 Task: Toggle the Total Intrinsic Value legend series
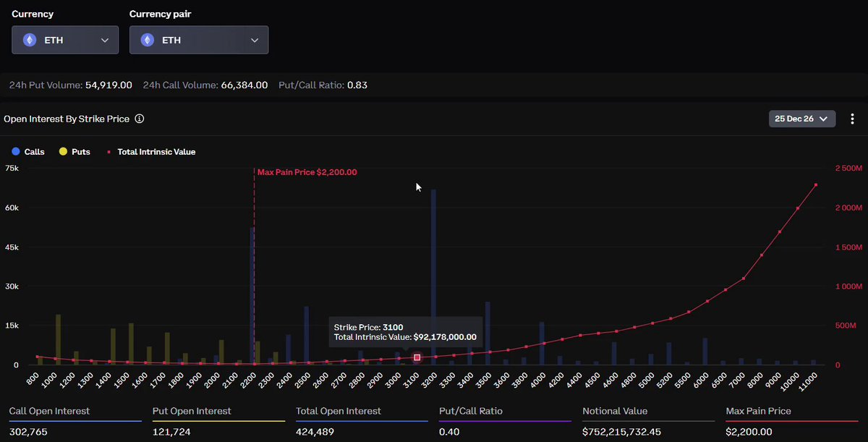click(151, 152)
